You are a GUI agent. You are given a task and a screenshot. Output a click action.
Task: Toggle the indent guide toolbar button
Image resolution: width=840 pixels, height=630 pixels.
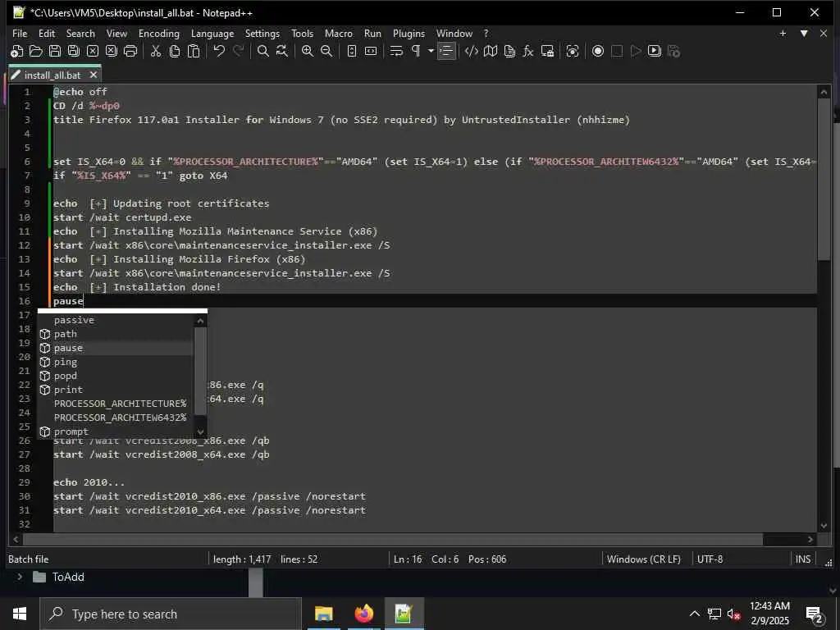pyautogui.click(x=446, y=52)
